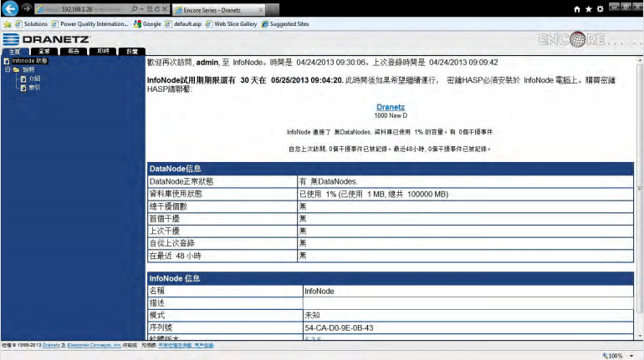Click the 介紹 item page icon

pos(23,79)
